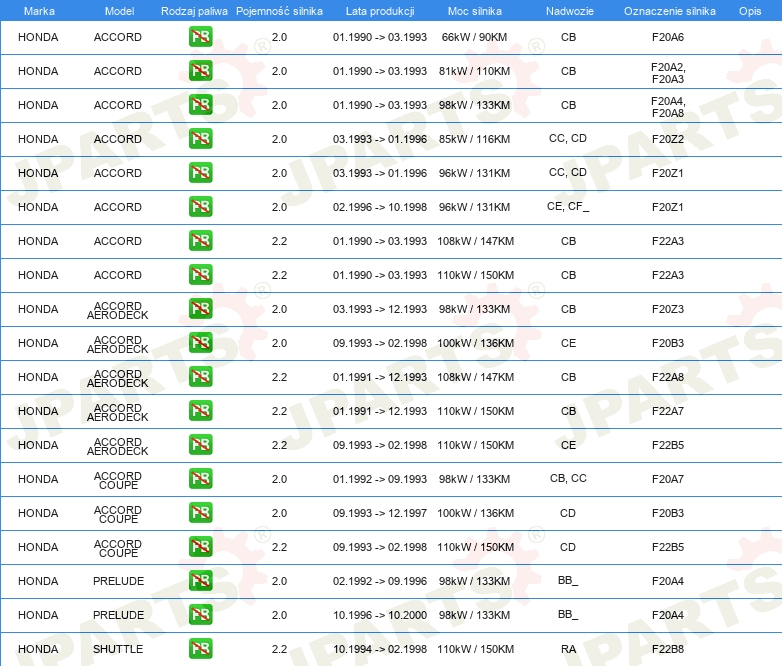Click the Lata produkcji column header

tap(380, 11)
